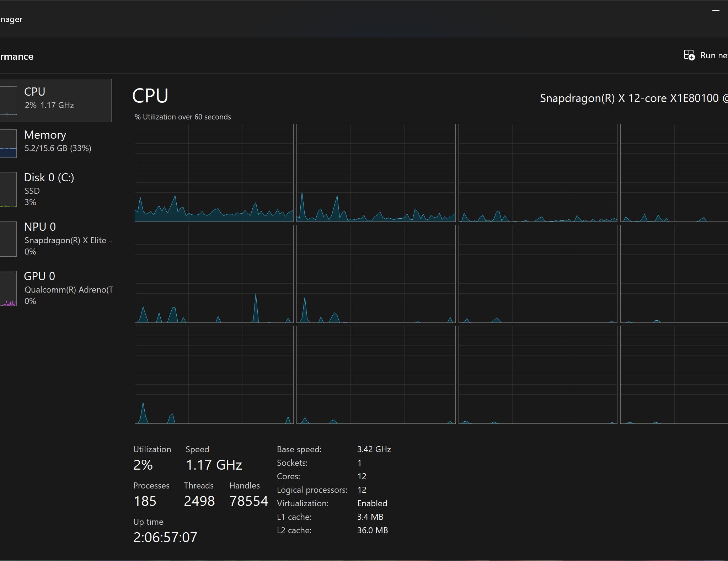Image resolution: width=728 pixels, height=561 pixels.
Task: Click the second logical processor graph in top row
Action: (376, 173)
